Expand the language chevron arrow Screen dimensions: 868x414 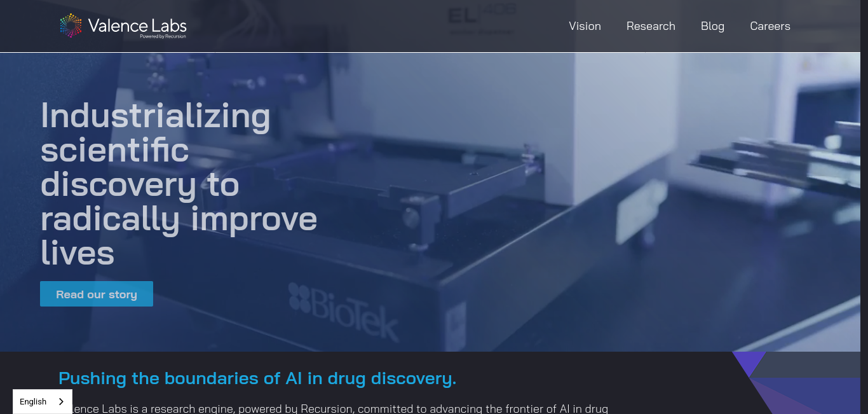tap(61, 401)
